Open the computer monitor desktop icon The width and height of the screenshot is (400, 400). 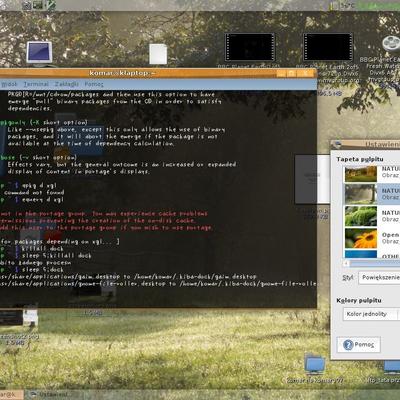[x=39, y=52]
